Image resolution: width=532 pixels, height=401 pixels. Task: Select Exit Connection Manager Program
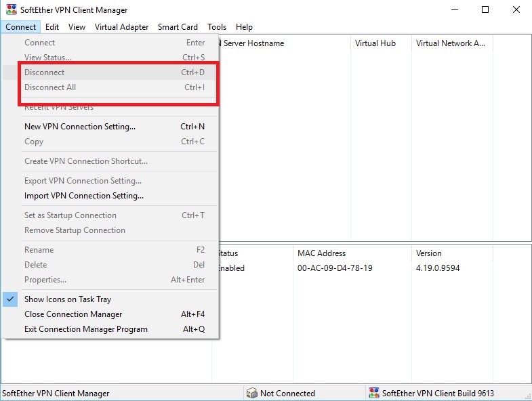[110, 329]
